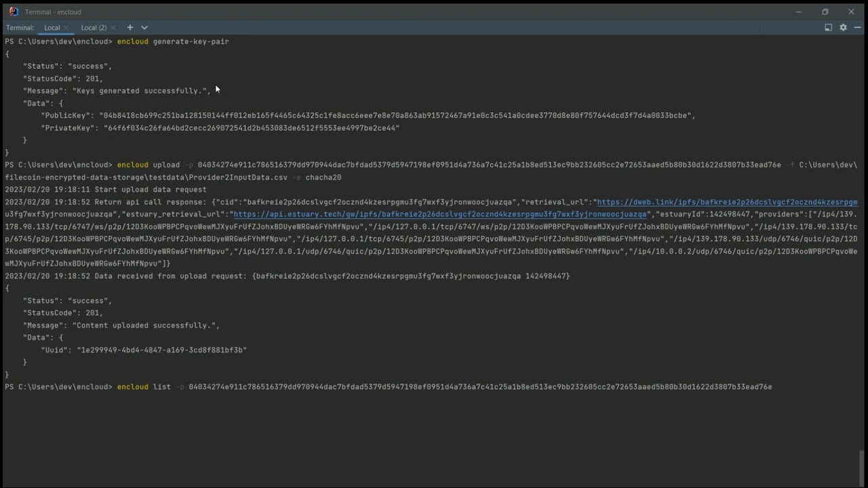Minimize the Terminal - encloud window
Screen dimensions: 868x488
799,12
